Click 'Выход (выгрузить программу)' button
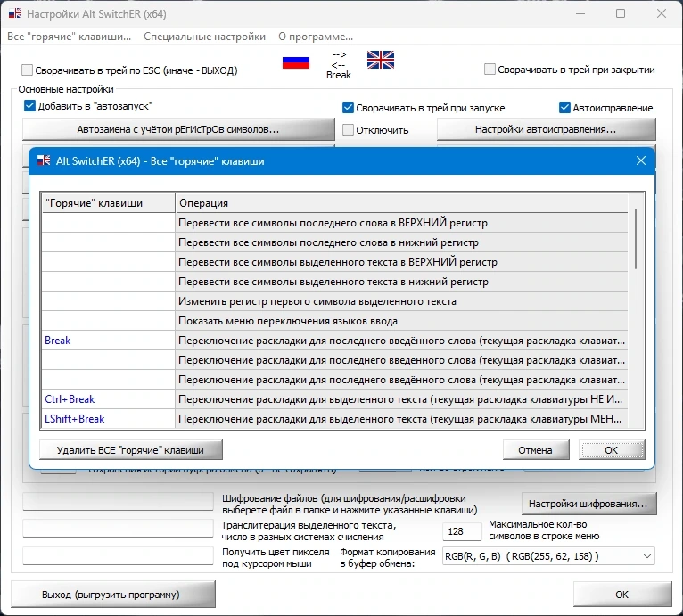Screen dimensions: 683x616 click(112, 595)
